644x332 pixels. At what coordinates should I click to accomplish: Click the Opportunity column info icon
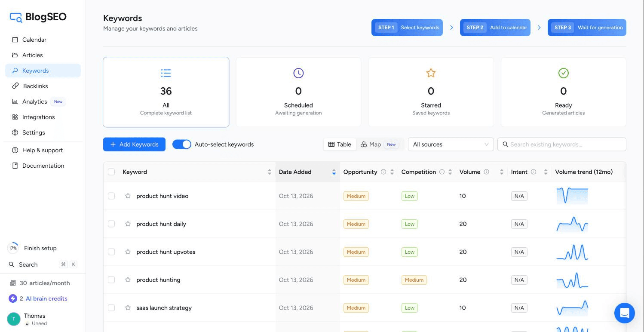(x=383, y=172)
